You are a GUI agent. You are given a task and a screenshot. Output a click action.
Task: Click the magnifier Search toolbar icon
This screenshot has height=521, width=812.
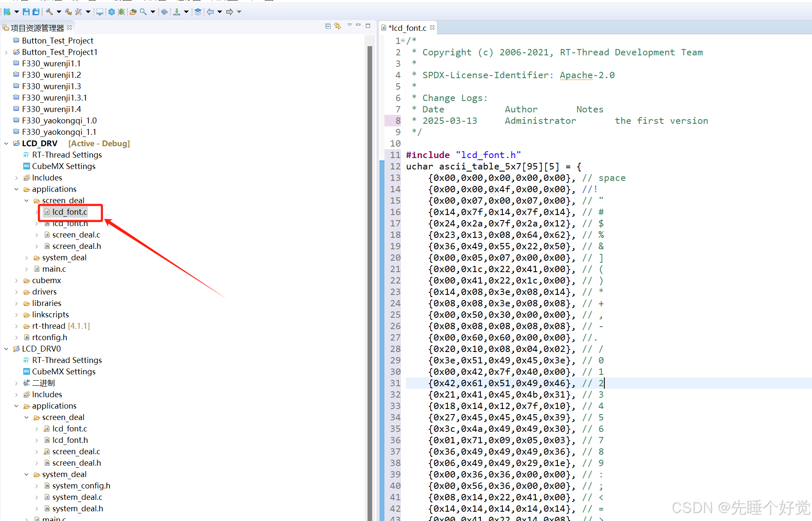pos(143,12)
